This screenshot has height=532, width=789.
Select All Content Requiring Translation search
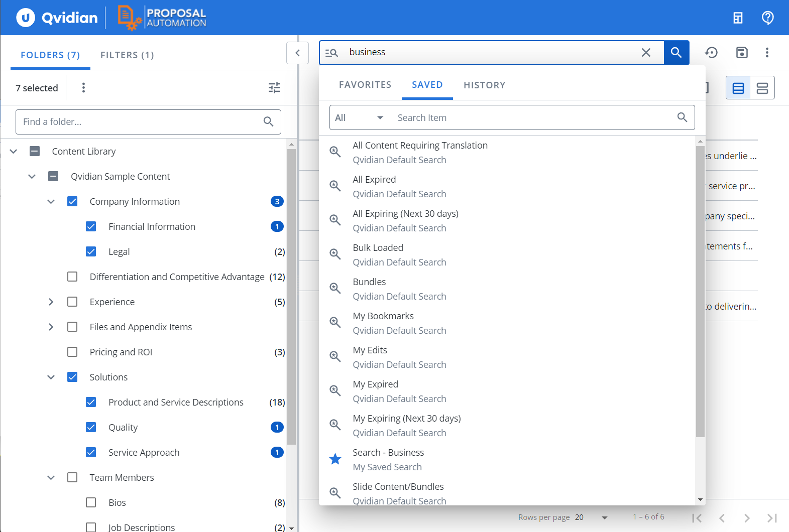tap(507, 153)
